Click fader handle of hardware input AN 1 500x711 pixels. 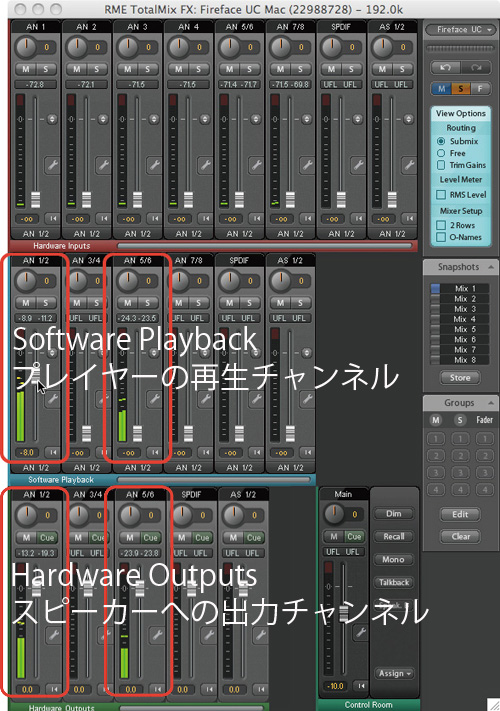click(35, 200)
